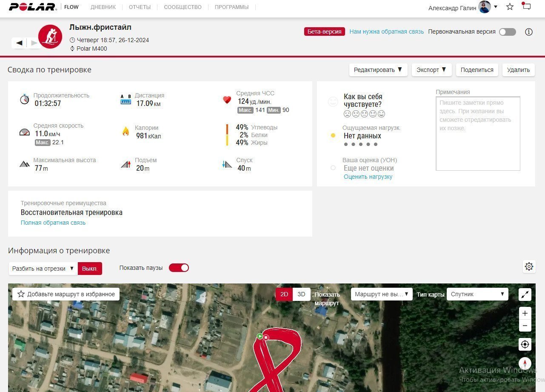The width and height of the screenshot is (545, 392).
Task: Zoom out on the map
Action: tap(525, 326)
